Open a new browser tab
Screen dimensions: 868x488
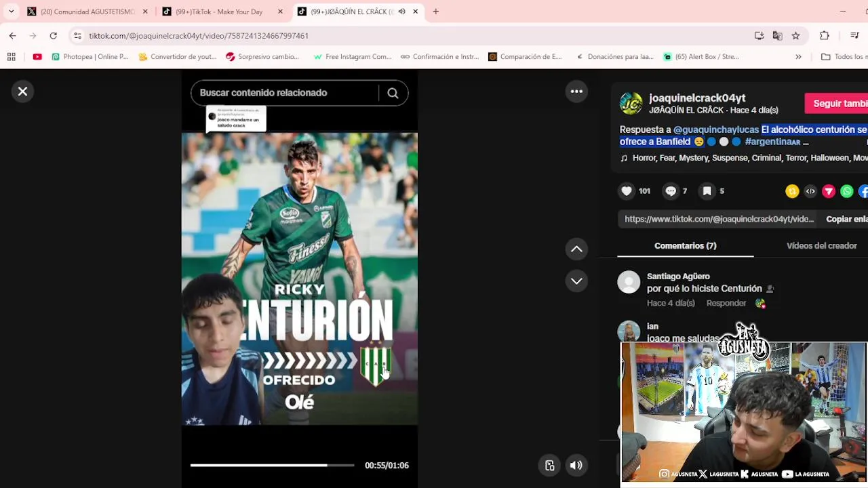point(435,12)
